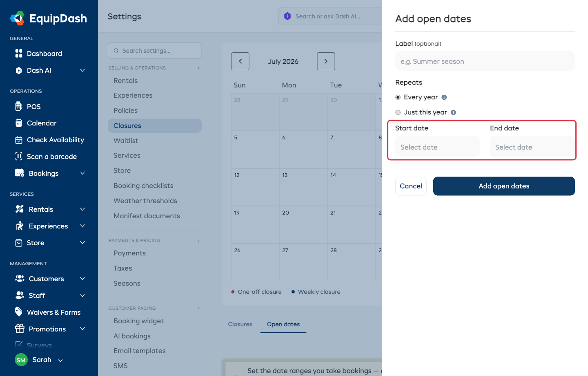Expand the Customers sidebar menu

82,279
